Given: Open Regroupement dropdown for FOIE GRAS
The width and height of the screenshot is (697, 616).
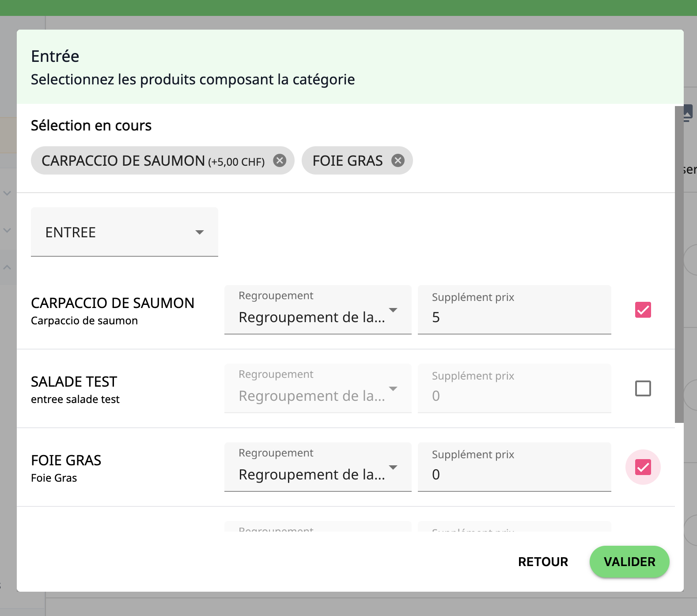Looking at the screenshot, I should (x=318, y=467).
